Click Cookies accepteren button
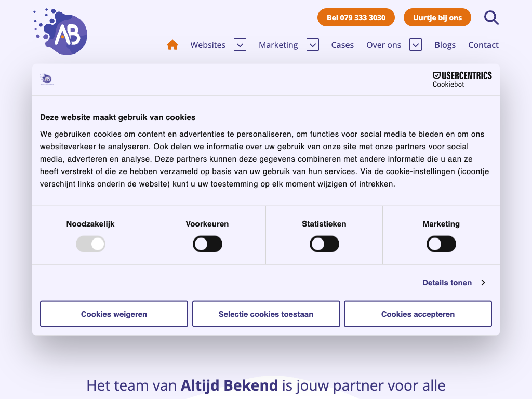The width and height of the screenshot is (532, 399). pos(418,314)
